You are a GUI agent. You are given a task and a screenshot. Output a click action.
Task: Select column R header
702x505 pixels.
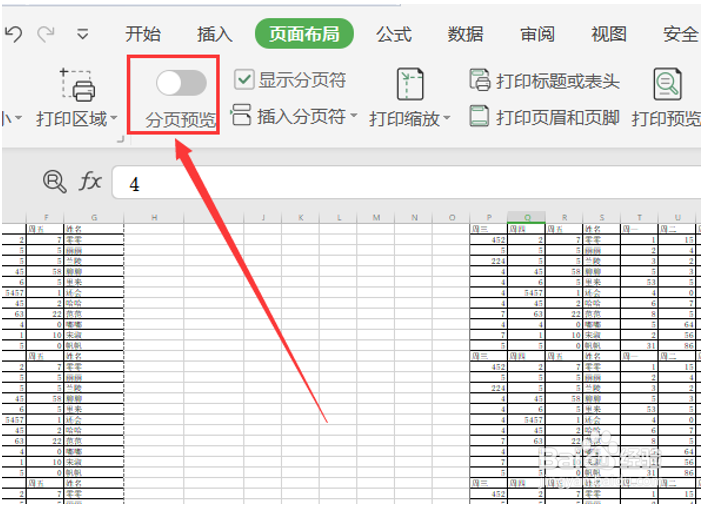coord(564,218)
